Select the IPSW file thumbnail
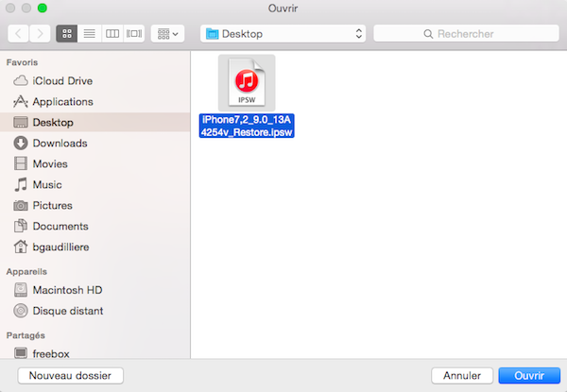Viewport: 567px width, 392px height. click(x=247, y=83)
